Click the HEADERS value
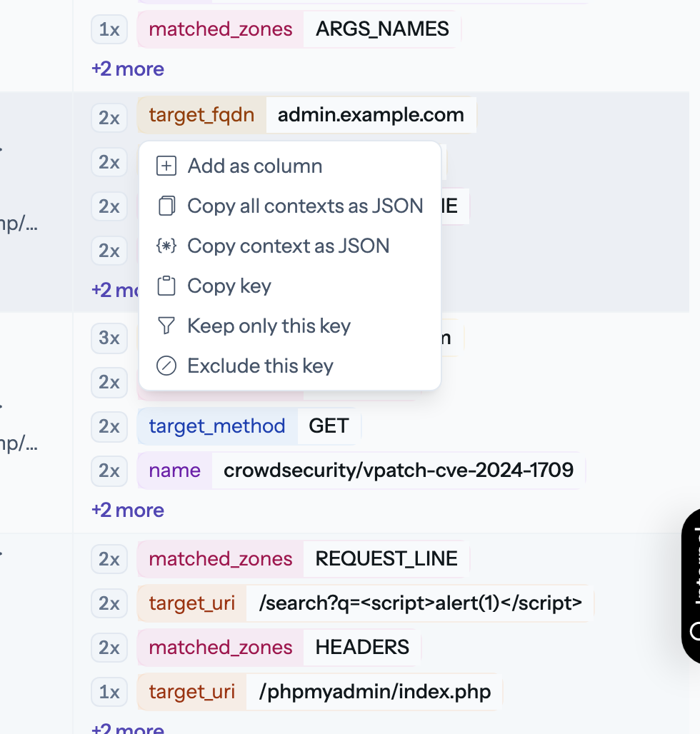 (x=362, y=648)
